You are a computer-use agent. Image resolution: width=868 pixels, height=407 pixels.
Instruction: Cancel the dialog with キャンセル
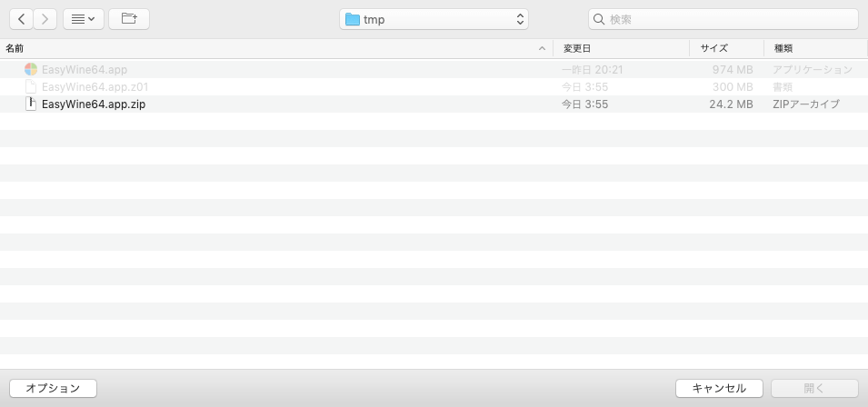(719, 388)
